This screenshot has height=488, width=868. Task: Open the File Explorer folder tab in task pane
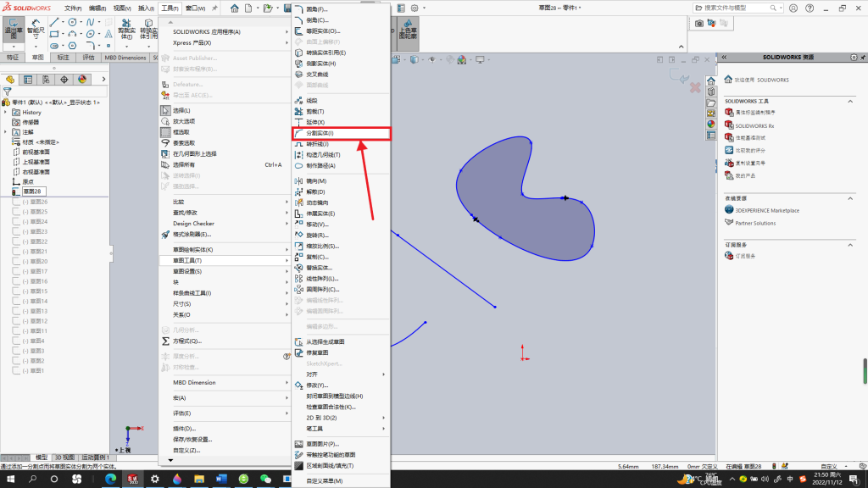tap(711, 103)
